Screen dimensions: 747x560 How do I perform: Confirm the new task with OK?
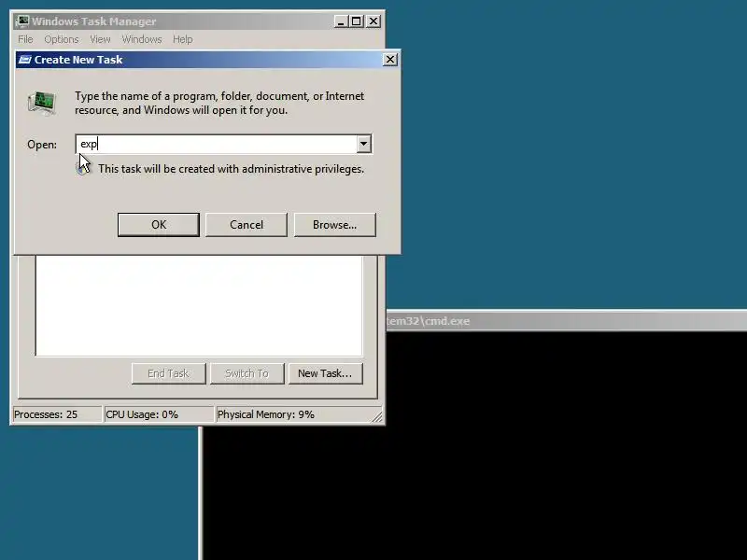pyautogui.click(x=159, y=224)
